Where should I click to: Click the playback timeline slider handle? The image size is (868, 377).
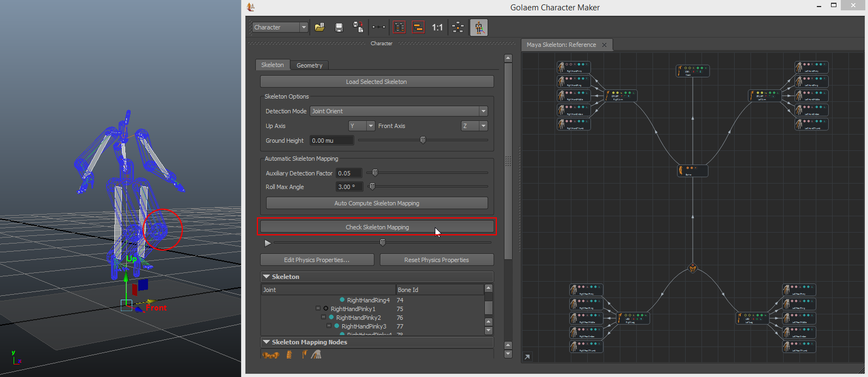tap(383, 242)
